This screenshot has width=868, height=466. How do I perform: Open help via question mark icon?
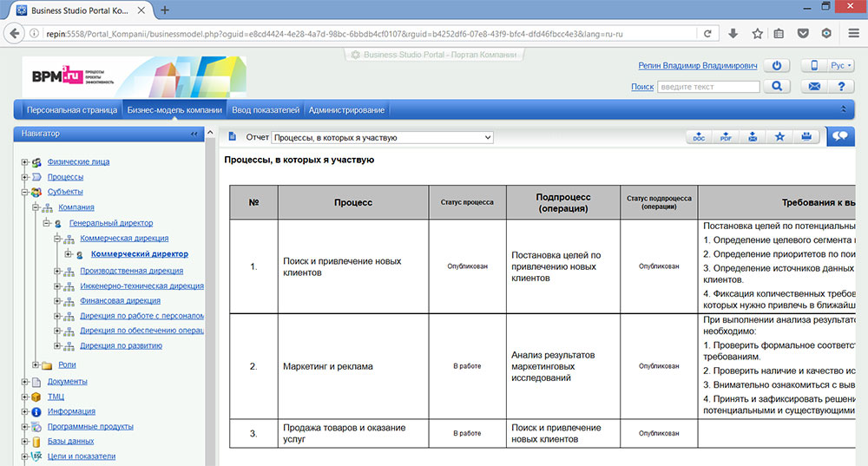pyautogui.click(x=841, y=87)
